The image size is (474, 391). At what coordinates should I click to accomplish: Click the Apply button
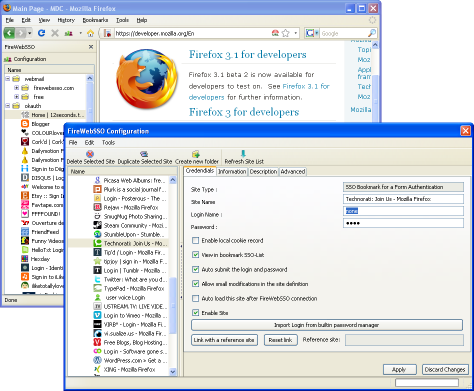399,369
